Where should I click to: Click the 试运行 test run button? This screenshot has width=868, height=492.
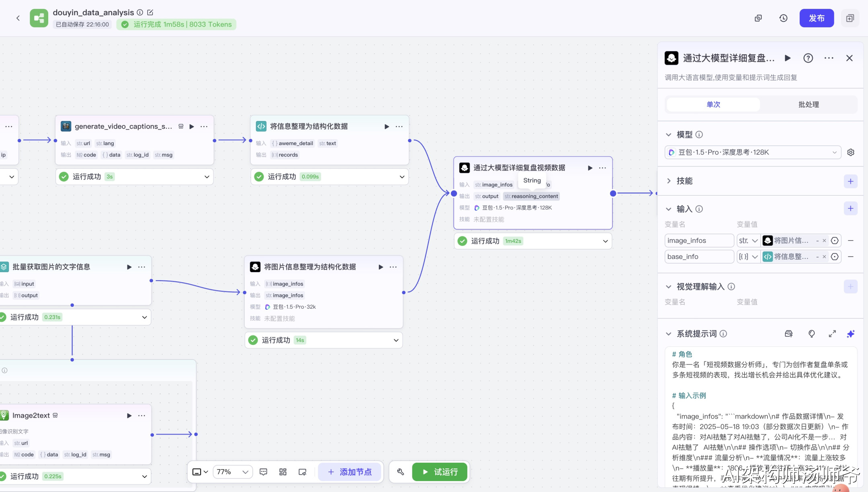[440, 471]
